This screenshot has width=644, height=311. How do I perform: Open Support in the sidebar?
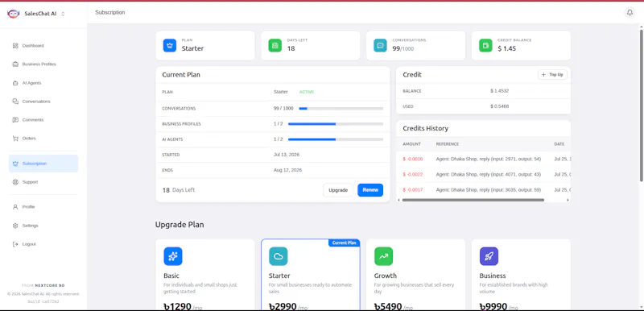pos(43,182)
